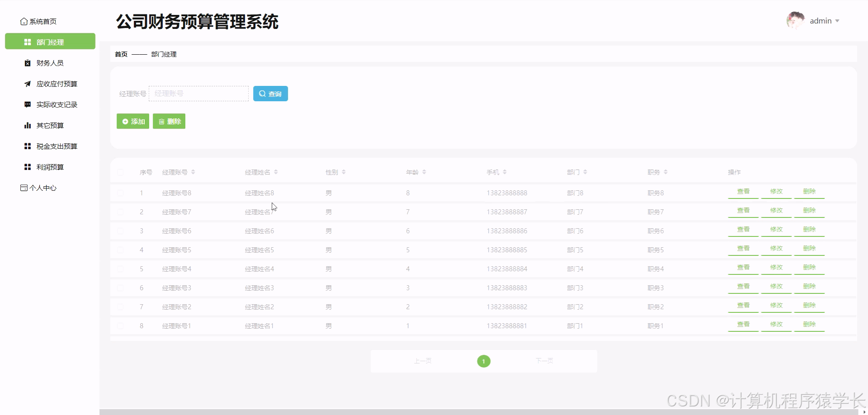Open 首页 from the breadcrumb
Viewport: 868px width, 415px height.
point(121,54)
